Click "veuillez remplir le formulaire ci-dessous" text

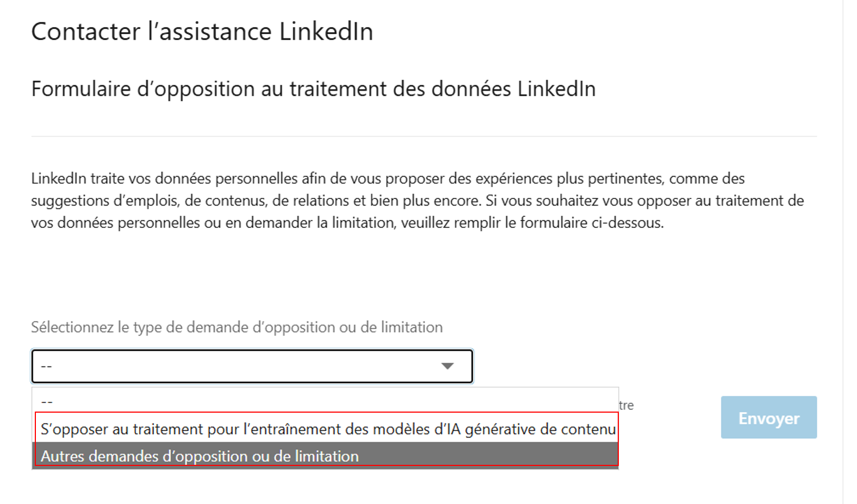click(532, 223)
